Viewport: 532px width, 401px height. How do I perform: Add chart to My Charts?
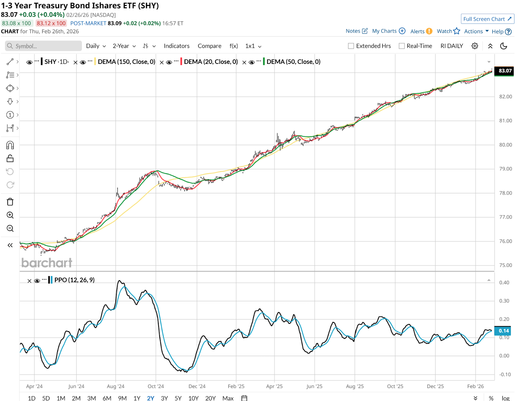pos(389,31)
